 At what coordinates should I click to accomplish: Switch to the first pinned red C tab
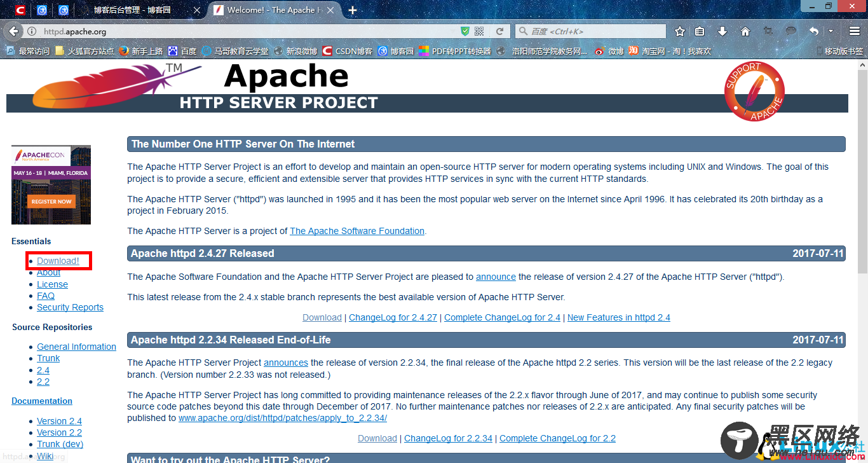(x=20, y=10)
